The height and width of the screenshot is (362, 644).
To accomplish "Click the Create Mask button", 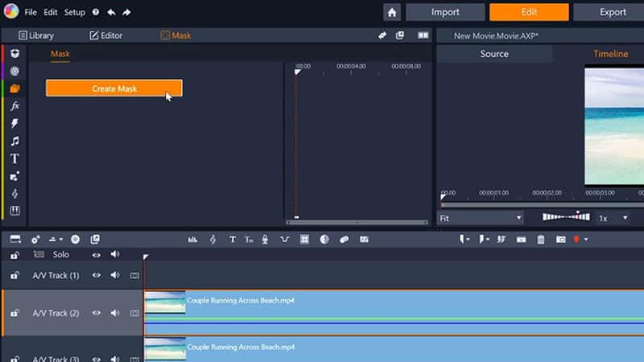I will (x=114, y=88).
